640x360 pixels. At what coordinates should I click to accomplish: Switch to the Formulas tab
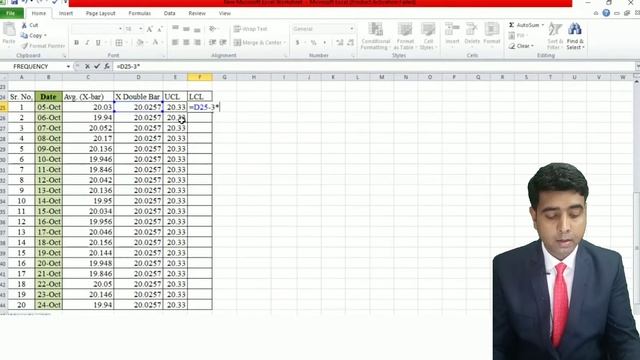[140, 13]
